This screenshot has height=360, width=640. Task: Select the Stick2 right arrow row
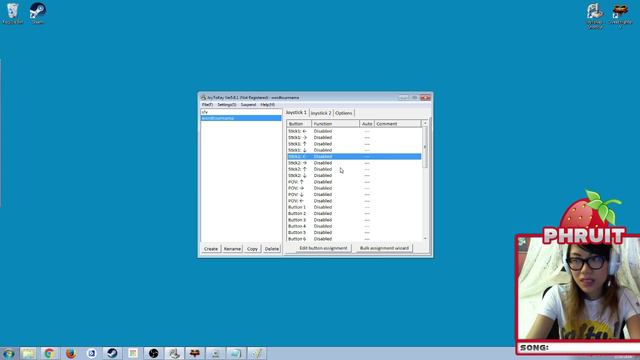354,163
